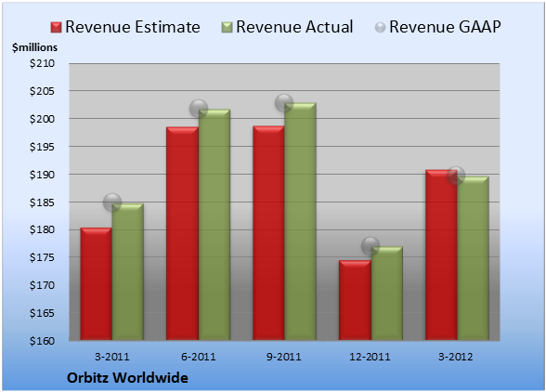The image size is (546, 392).
Task: Select the green actual bar for 6-2011
Action: click(214, 225)
